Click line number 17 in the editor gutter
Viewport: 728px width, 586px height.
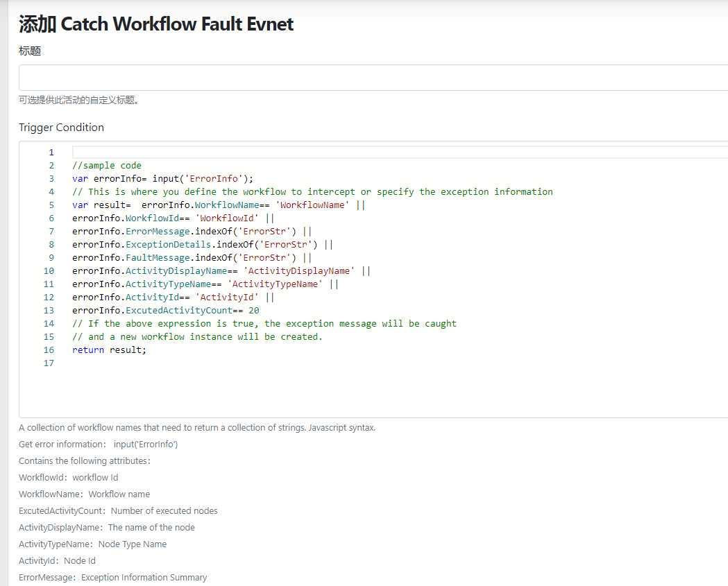[49, 363]
